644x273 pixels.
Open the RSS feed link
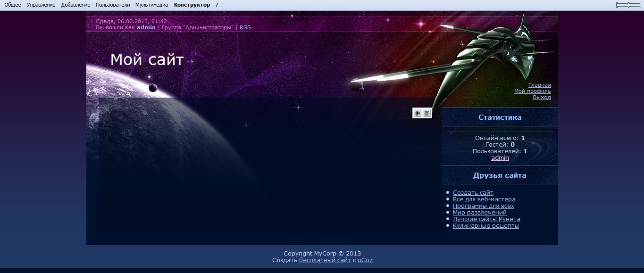(245, 27)
